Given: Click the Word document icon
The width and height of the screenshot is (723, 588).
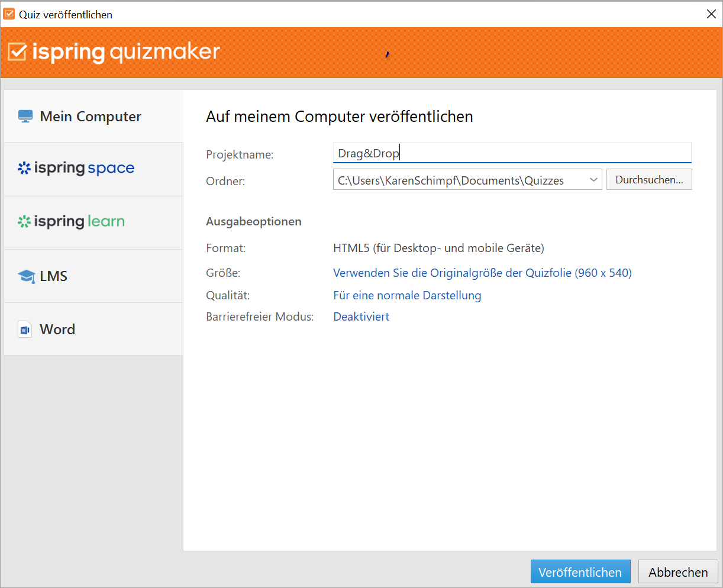Looking at the screenshot, I should (x=25, y=329).
